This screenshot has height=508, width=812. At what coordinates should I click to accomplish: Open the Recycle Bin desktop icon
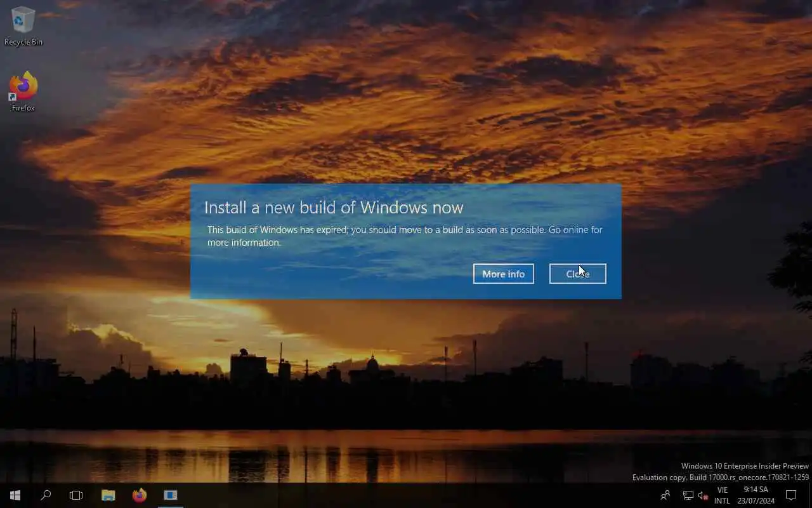23,26
